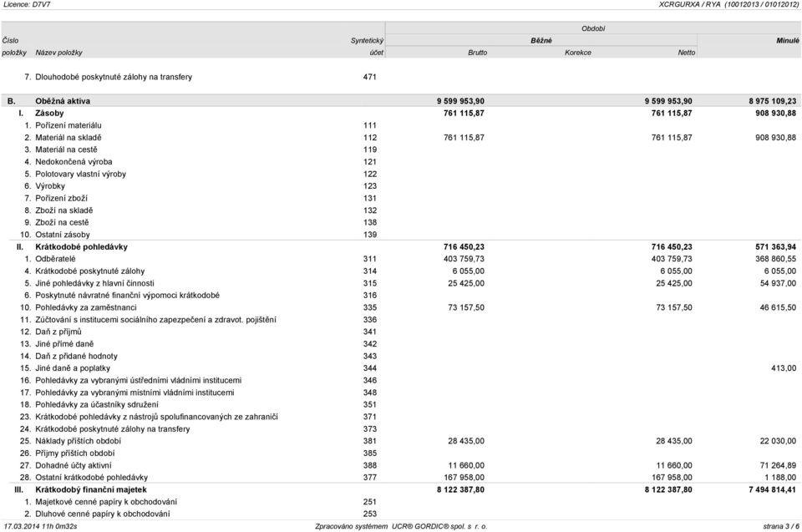This screenshot has width=802, height=532.
Task: Select the previous period value 8 975 109,23
Action: click(x=772, y=101)
